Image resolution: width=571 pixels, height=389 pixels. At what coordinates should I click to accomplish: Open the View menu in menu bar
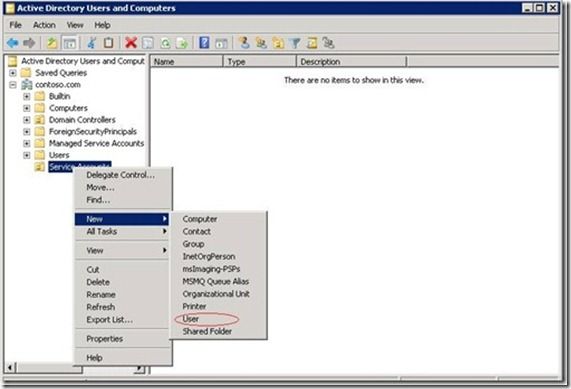point(75,25)
